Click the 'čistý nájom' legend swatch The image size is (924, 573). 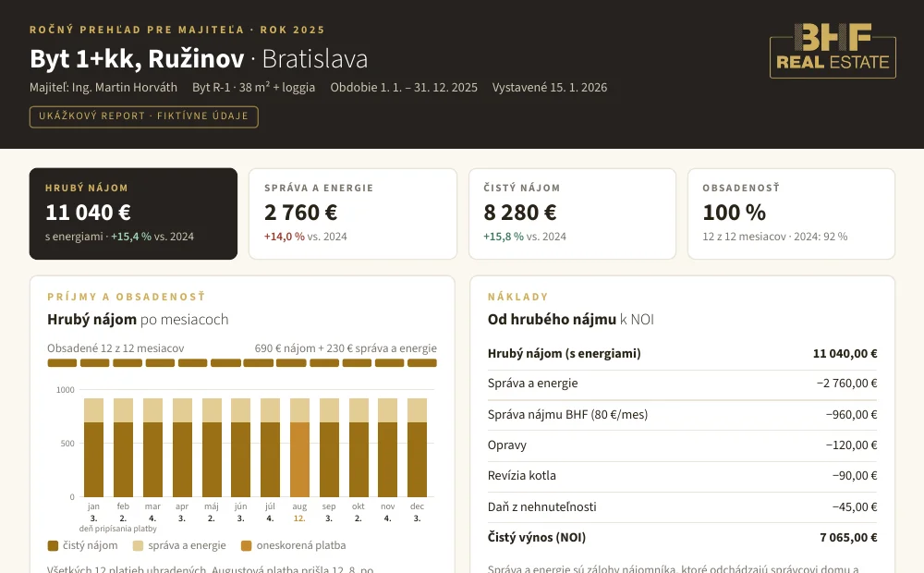click(53, 546)
